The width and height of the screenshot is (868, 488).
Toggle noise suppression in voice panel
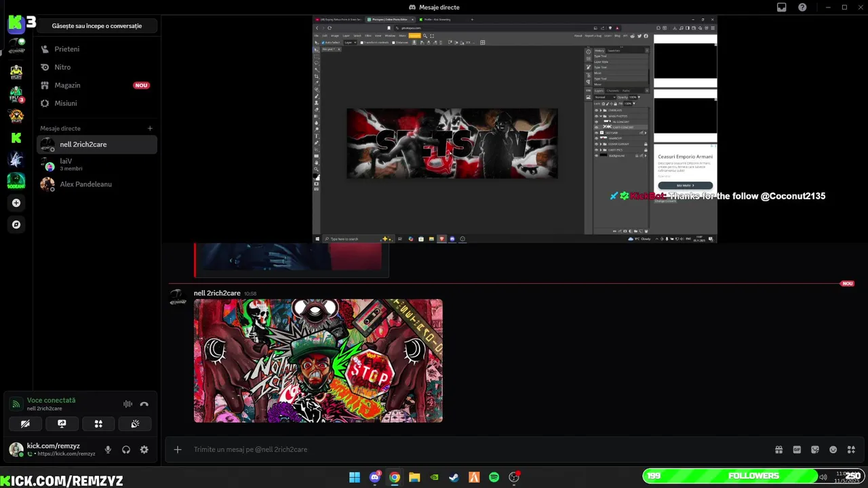click(127, 404)
